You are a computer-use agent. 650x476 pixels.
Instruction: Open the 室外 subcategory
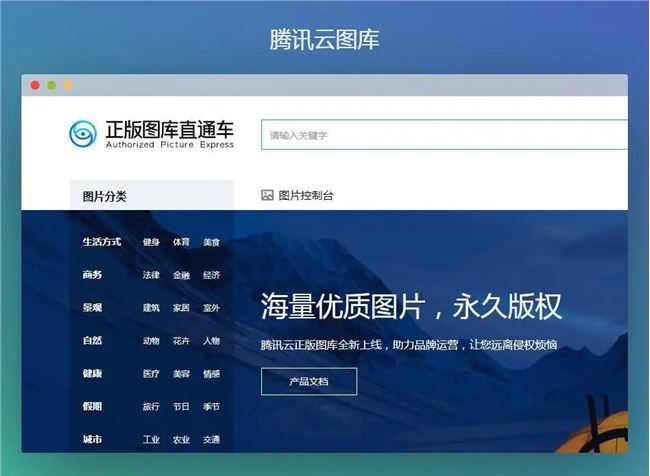click(211, 308)
